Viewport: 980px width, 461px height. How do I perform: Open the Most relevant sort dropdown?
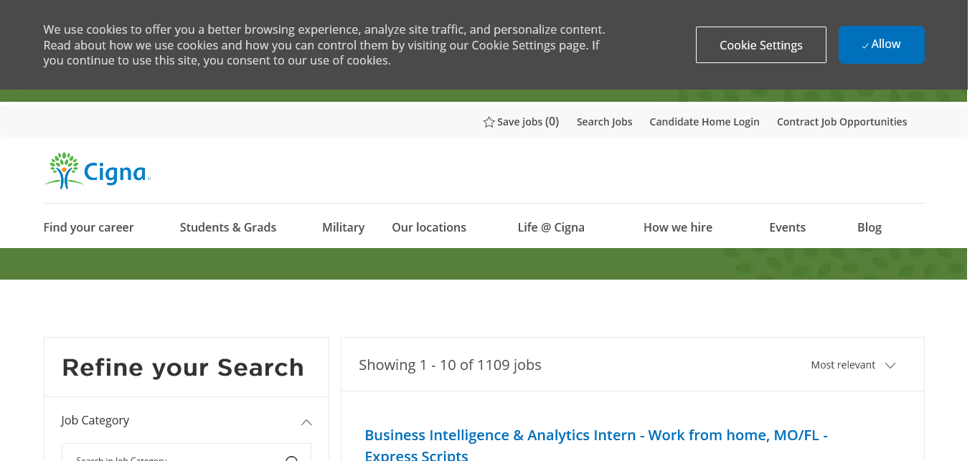(x=853, y=365)
